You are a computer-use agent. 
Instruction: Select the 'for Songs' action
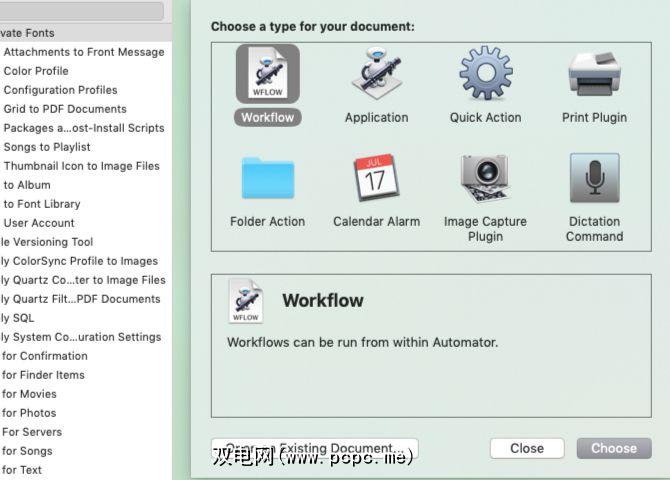85,451
